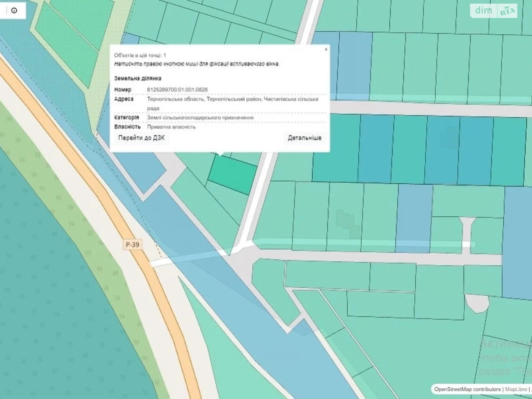Click the dim.RIA logo watermark

coord(494,11)
